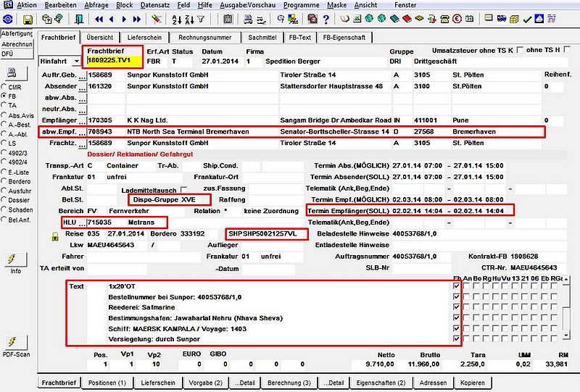Click the Info lightning bolt button
This screenshot has height=392, width=580.
(15, 259)
